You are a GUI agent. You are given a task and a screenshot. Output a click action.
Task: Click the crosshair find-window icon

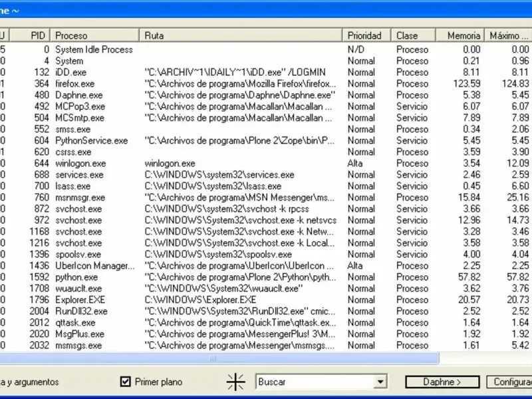tap(235, 382)
